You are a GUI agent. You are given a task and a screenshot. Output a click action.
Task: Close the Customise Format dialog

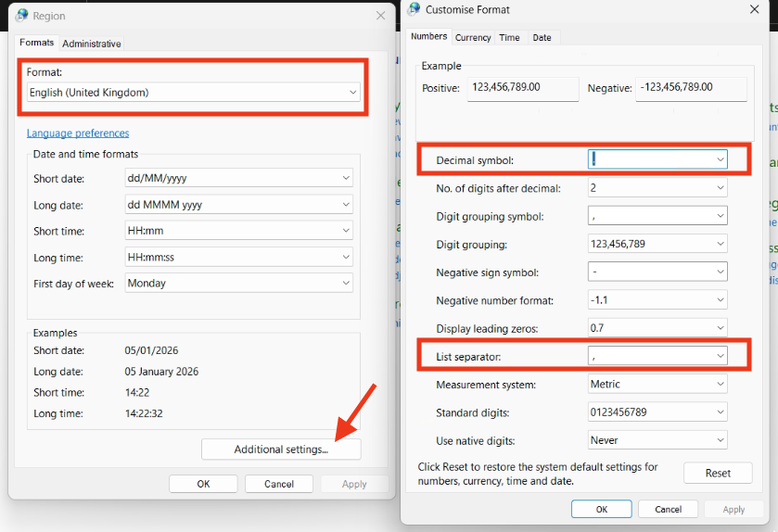pyautogui.click(x=754, y=9)
